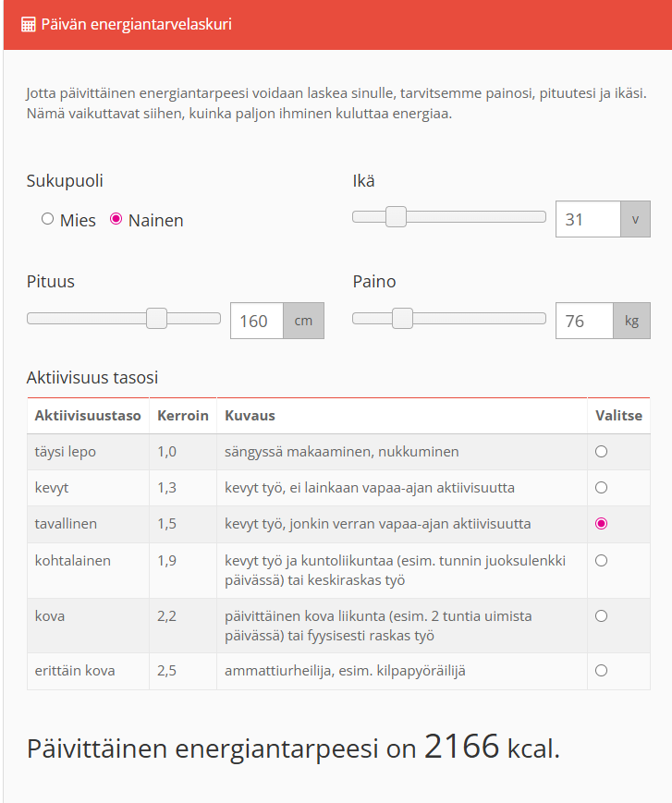Choose the kohtalainen activity level
This screenshot has height=803, width=672.
coord(602,560)
